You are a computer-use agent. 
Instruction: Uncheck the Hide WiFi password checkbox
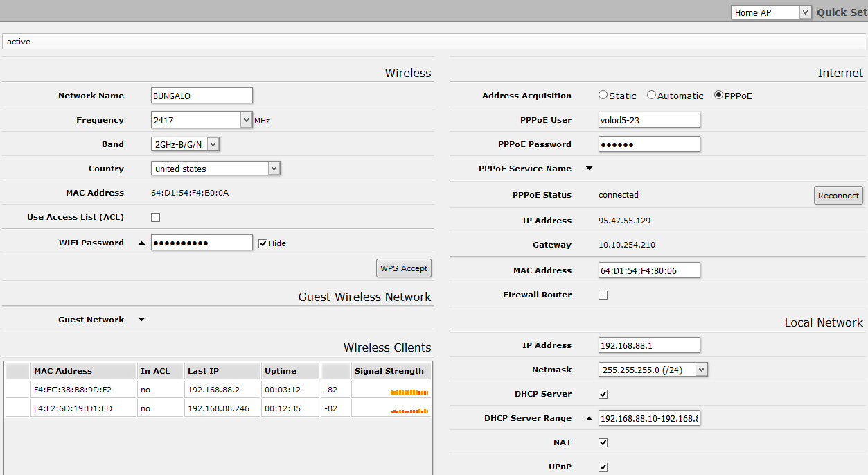click(x=263, y=243)
